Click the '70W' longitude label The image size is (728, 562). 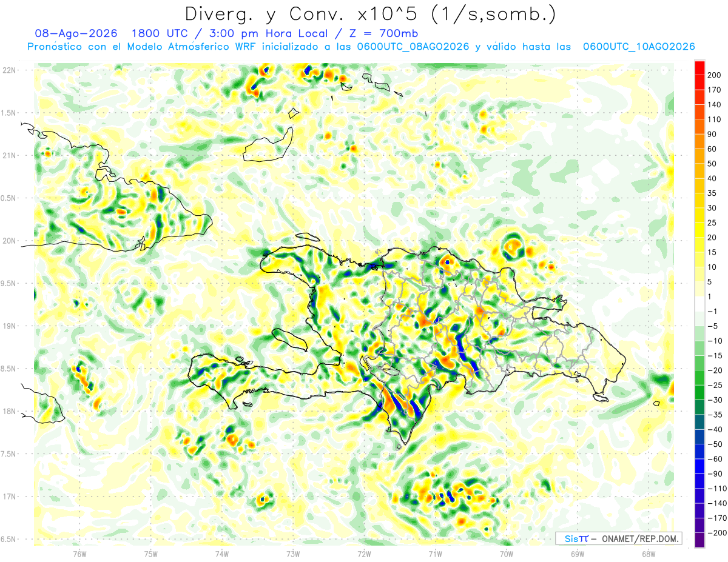click(x=506, y=554)
